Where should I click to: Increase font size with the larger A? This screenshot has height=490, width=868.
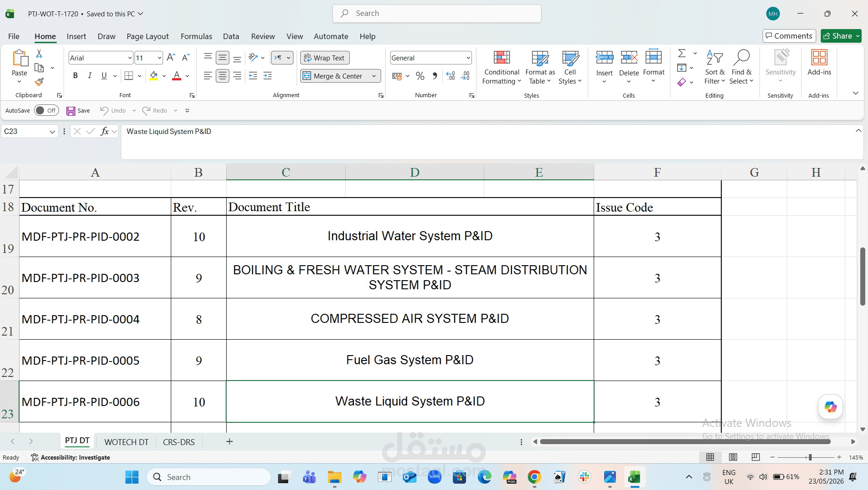[171, 58]
